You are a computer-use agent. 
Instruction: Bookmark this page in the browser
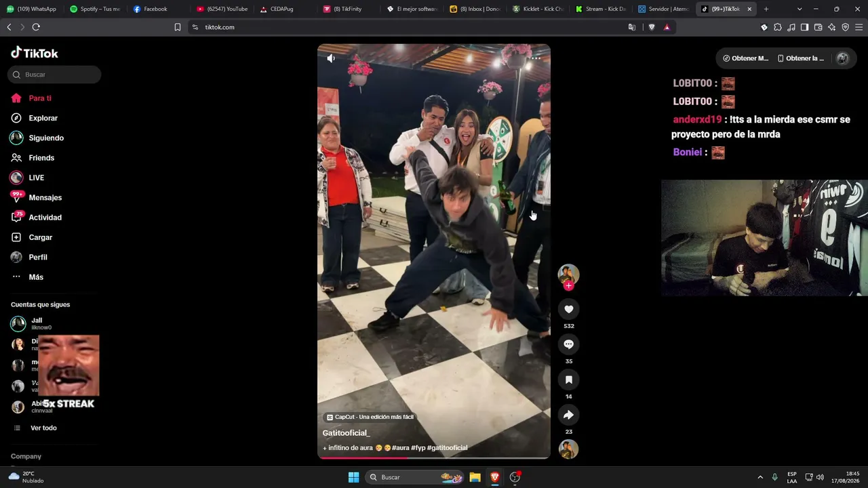click(x=178, y=27)
